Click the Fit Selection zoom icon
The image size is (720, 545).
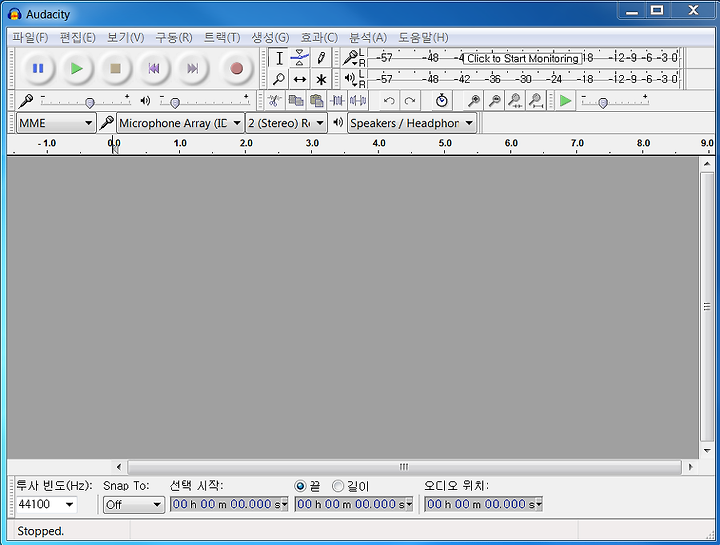tap(515, 101)
